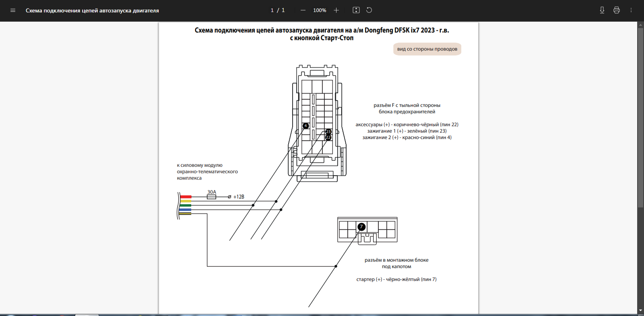The height and width of the screenshot is (316, 644).
Task: Click 'зажигание 2 (+) - красно-синий (пин 4)' text
Action: pos(407,137)
